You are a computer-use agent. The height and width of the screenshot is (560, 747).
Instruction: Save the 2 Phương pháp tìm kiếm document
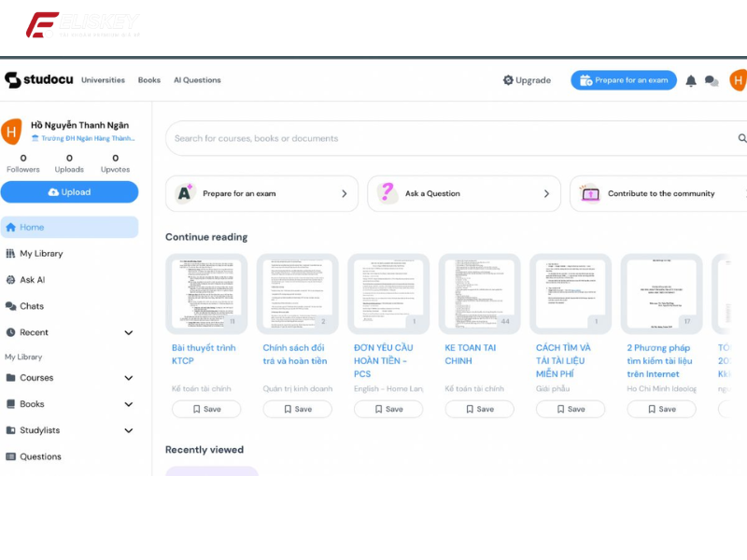coord(661,409)
